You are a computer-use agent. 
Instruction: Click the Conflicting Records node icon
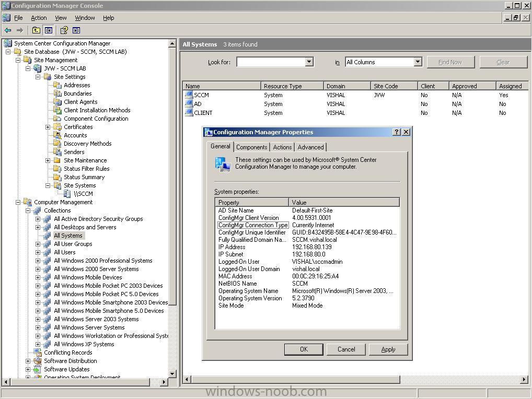pyautogui.click(x=37, y=353)
